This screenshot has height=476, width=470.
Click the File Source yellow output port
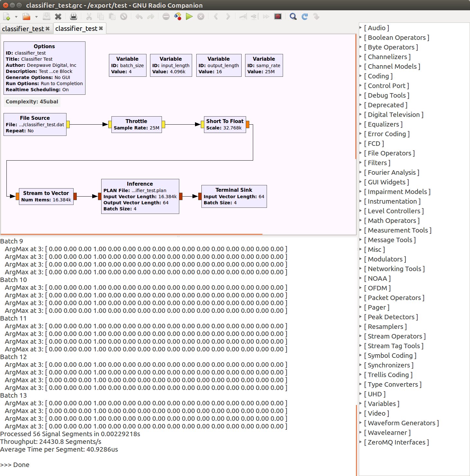pyautogui.click(x=68, y=124)
